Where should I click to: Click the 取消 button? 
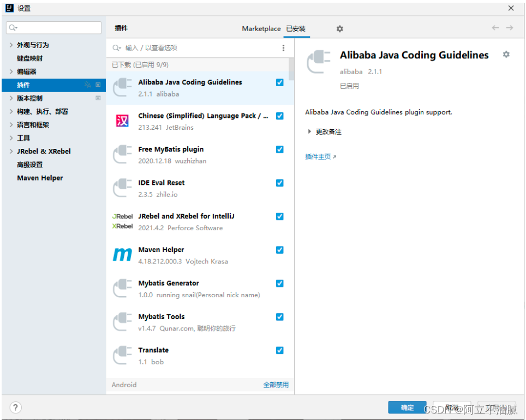[452, 407]
